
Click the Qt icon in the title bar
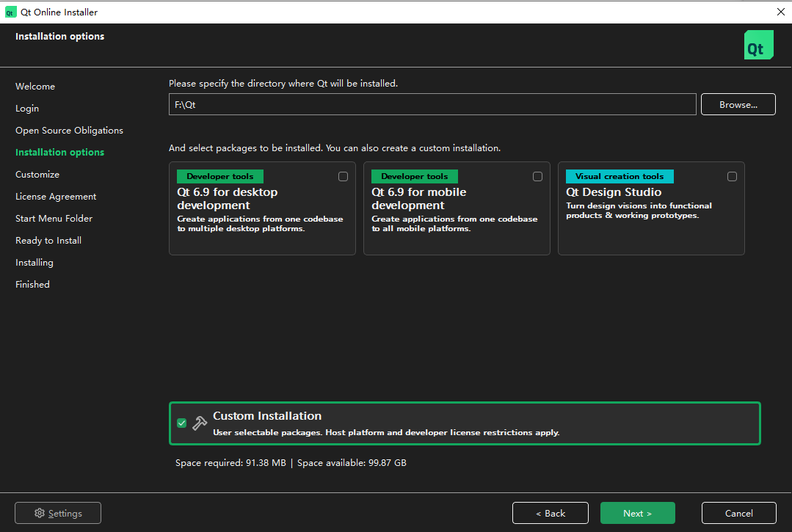pos(10,12)
